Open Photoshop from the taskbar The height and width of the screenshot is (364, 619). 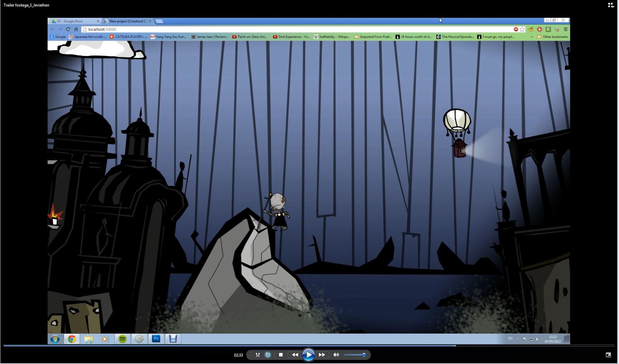coord(156,339)
